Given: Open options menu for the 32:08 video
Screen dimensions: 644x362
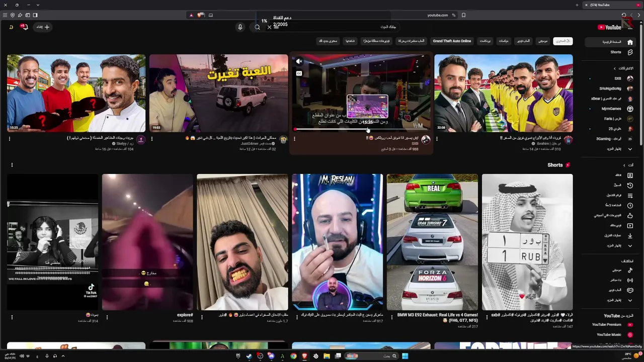Looking at the screenshot, I should coord(437,139).
